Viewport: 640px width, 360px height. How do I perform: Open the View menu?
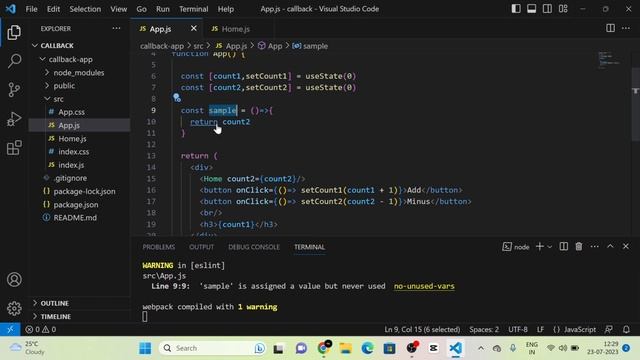119,9
